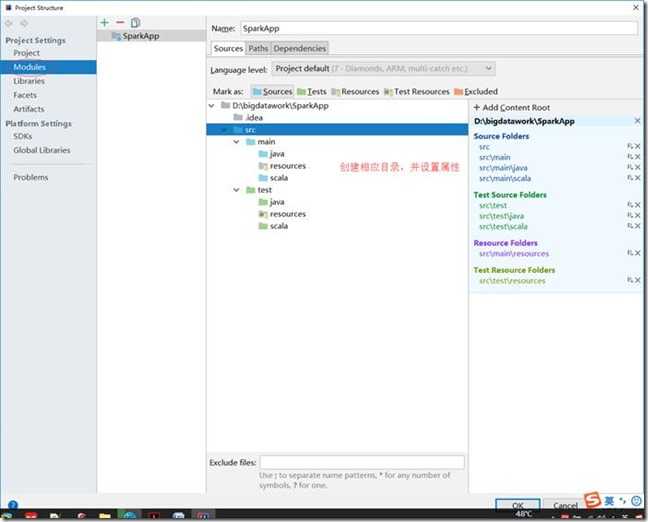Screen dimensions: 648x522
Task: Navigate back with the left arrow icon
Action: pos(9,24)
